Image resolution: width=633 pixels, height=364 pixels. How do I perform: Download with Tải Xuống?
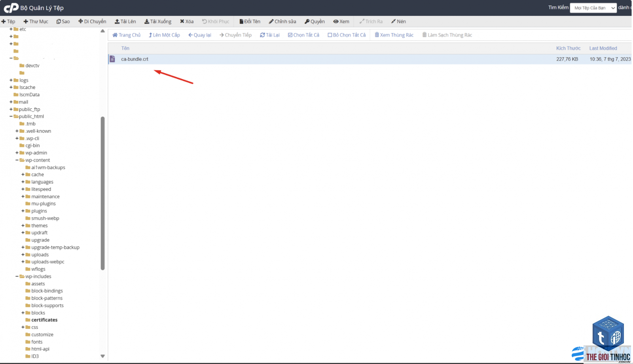(158, 21)
